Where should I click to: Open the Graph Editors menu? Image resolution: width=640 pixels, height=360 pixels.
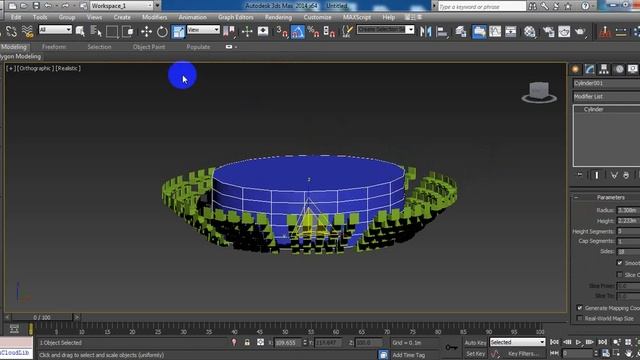(x=236, y=17)
